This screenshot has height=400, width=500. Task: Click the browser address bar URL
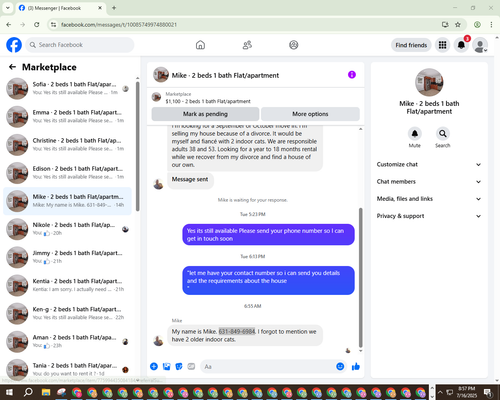pyautogui.click(x=119, y=25)
